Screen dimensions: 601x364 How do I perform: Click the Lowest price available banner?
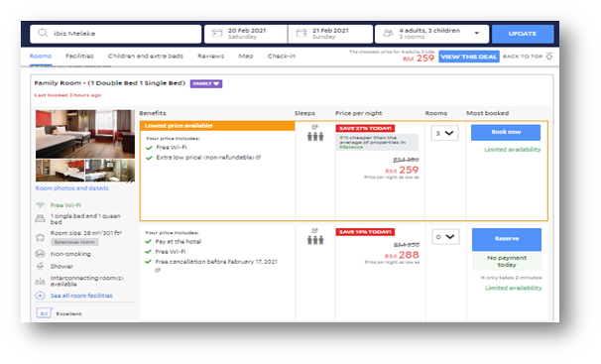[x=217, y=126]
